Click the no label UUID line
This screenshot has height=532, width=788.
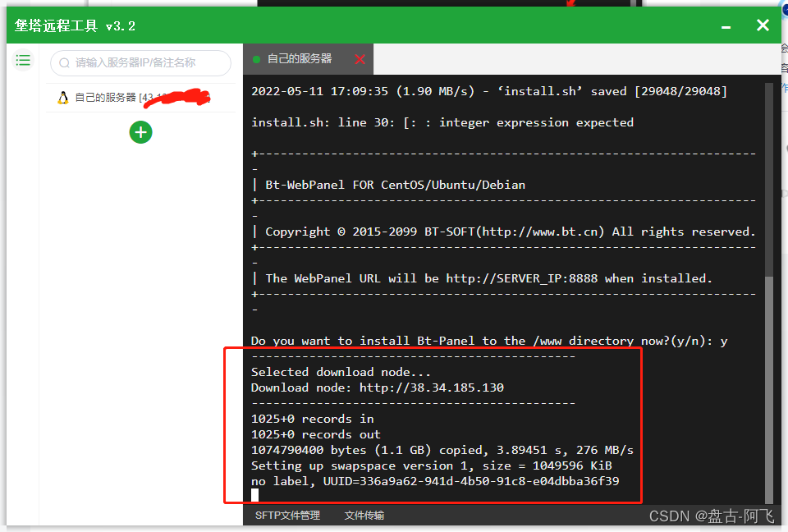pos(435,481)
